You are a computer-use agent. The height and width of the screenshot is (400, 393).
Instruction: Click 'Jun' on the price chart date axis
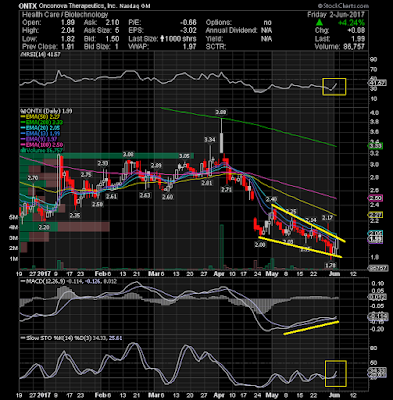[334, 274]
